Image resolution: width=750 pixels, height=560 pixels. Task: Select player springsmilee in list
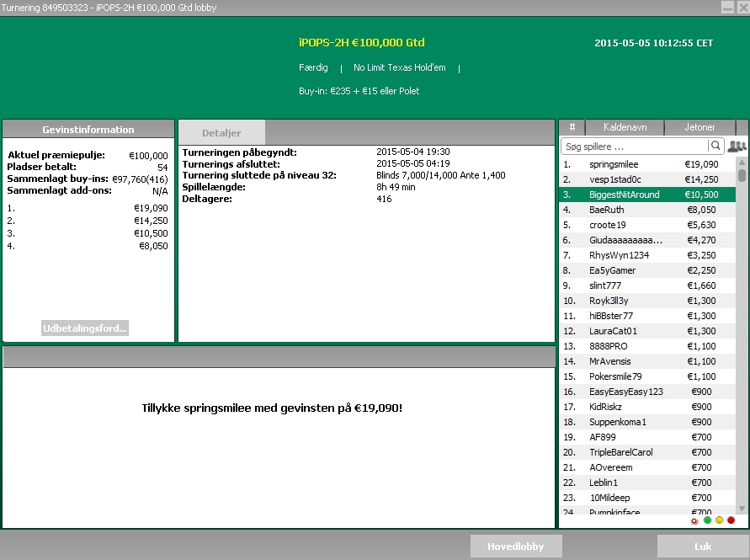[647, 164]
